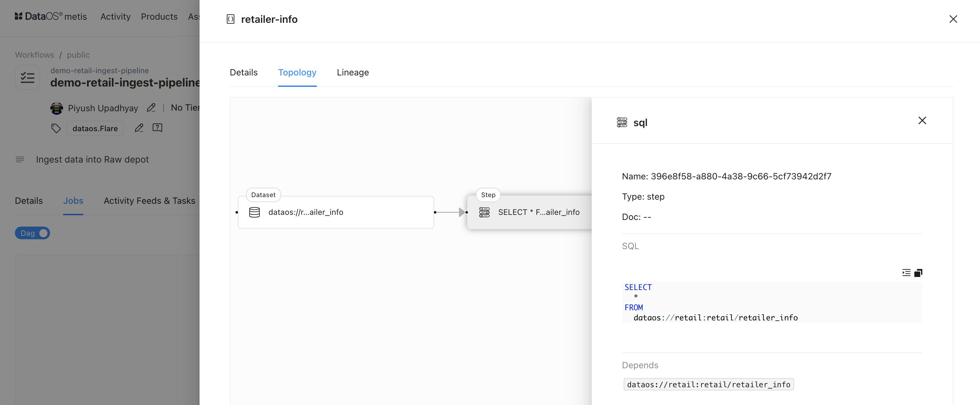Expand the Workflows breadcrumb dropdown
This screenshot has height=405, width=980.
pos(35,55)
